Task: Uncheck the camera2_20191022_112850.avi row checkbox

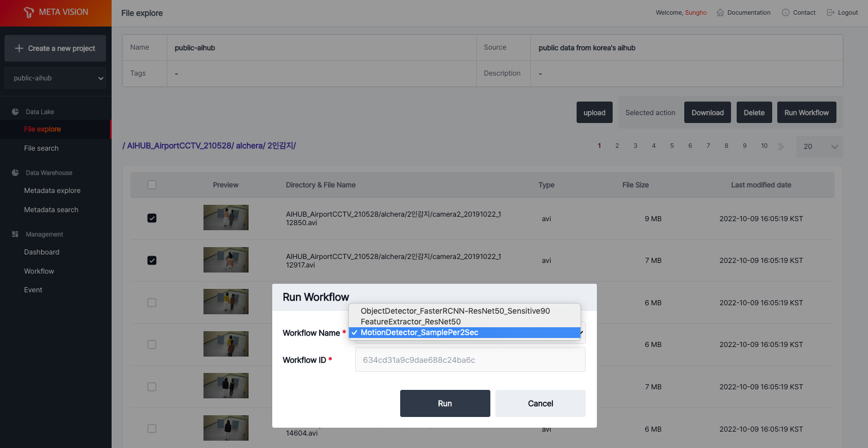Action: (152, 218)
